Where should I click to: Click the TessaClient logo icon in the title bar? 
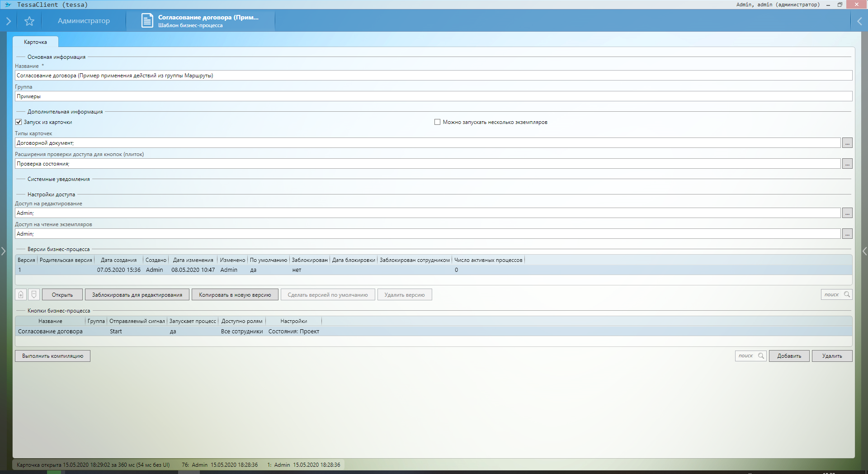[x=8, y=5]
